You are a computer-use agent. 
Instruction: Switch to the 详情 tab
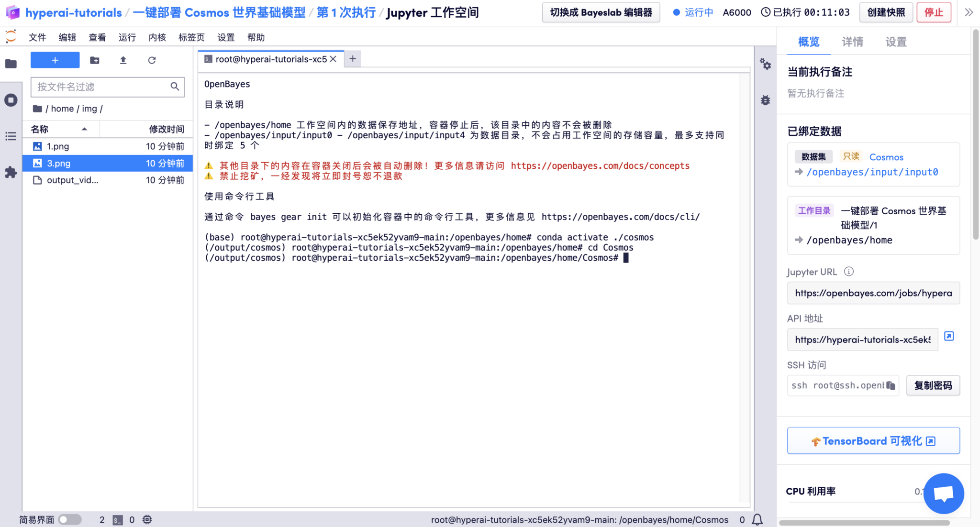(852, 42)
